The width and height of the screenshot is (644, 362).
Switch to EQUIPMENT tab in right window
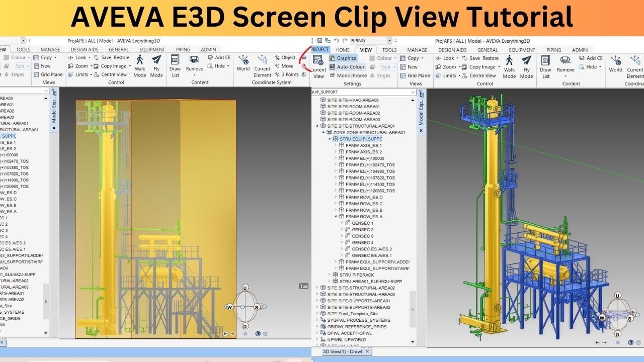pyautogui.click(x=521, y=50)
